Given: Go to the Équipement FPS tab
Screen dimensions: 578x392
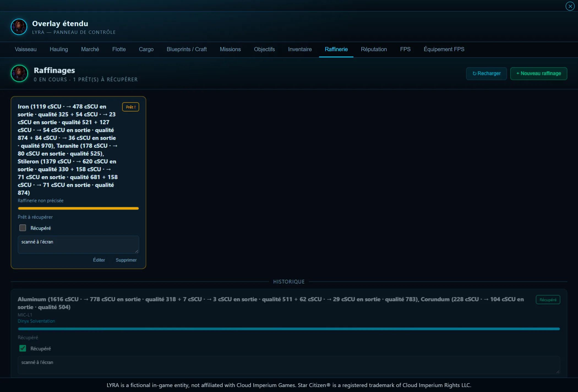Looking at the screenshot, I should tap(444, 49).
